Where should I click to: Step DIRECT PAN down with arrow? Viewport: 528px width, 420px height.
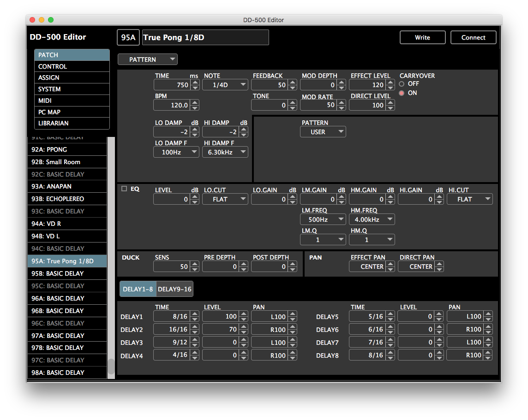(x=439, y=269)
